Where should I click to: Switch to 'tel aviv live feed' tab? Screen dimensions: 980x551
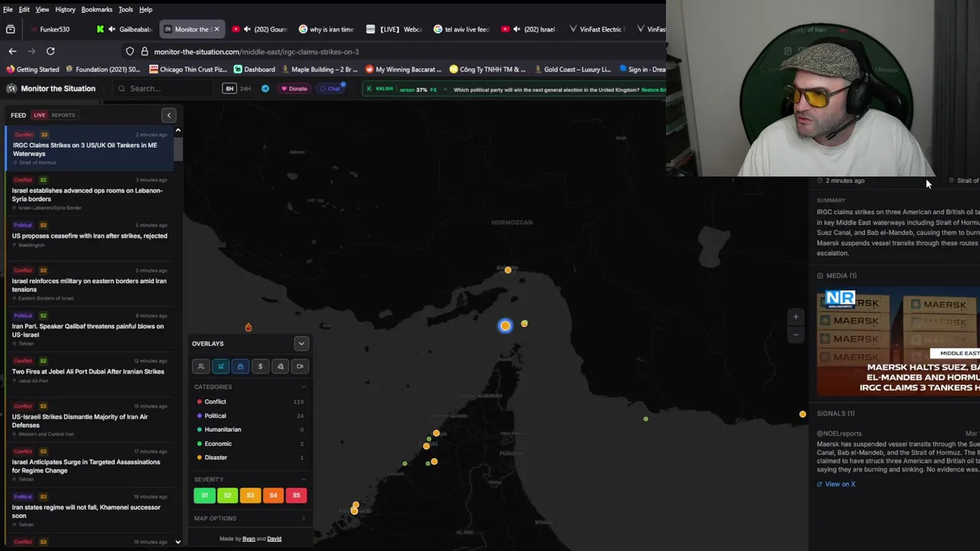(462, 29)
